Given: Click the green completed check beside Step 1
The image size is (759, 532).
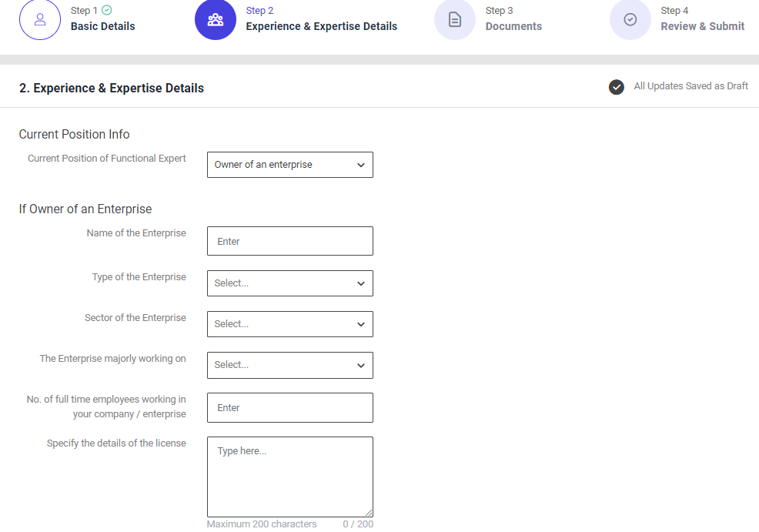Looking at the screenshot, I should click(107, 11).
